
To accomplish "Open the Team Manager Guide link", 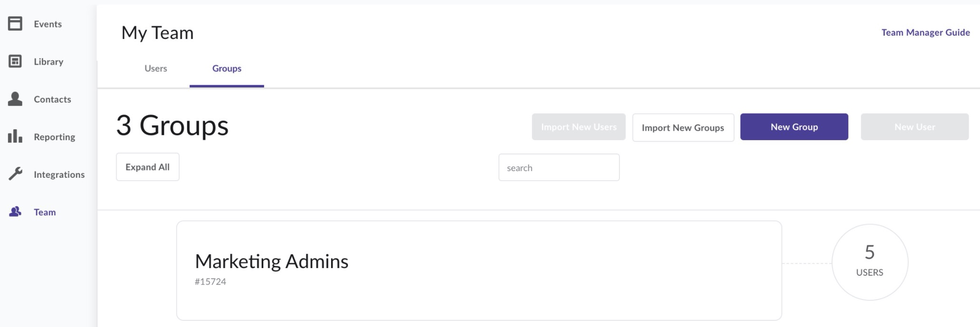I will (925, 32).
